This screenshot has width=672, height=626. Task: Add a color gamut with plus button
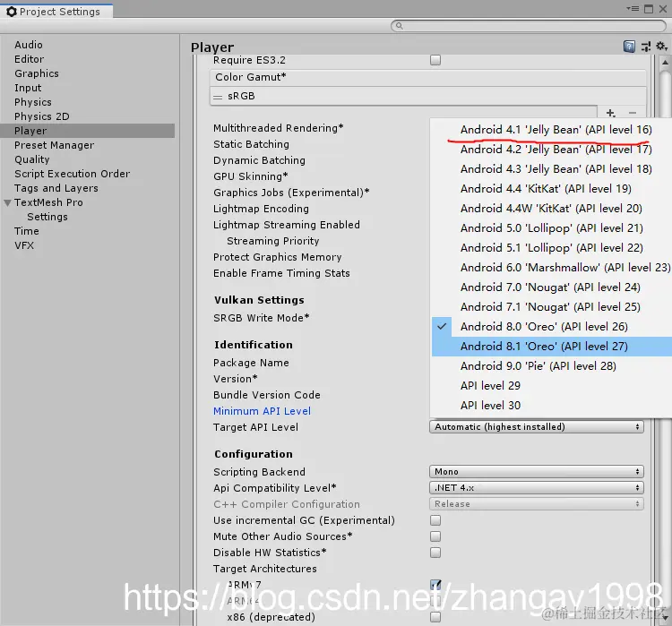tap(611, 113)
